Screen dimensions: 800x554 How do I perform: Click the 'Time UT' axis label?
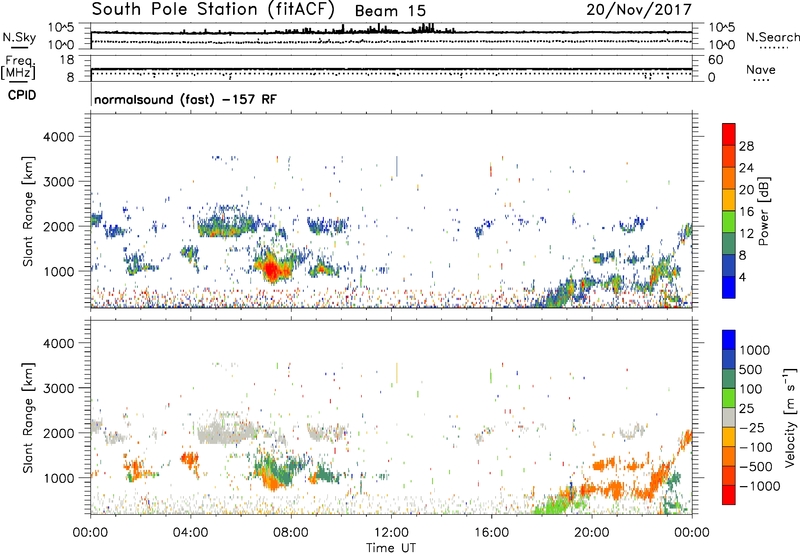click(391, 548)
